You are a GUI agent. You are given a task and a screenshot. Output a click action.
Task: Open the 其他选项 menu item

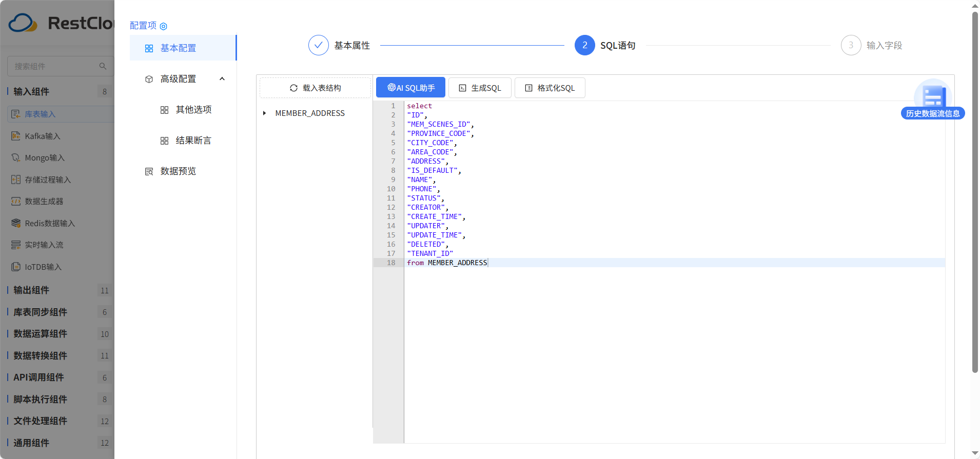183,110
